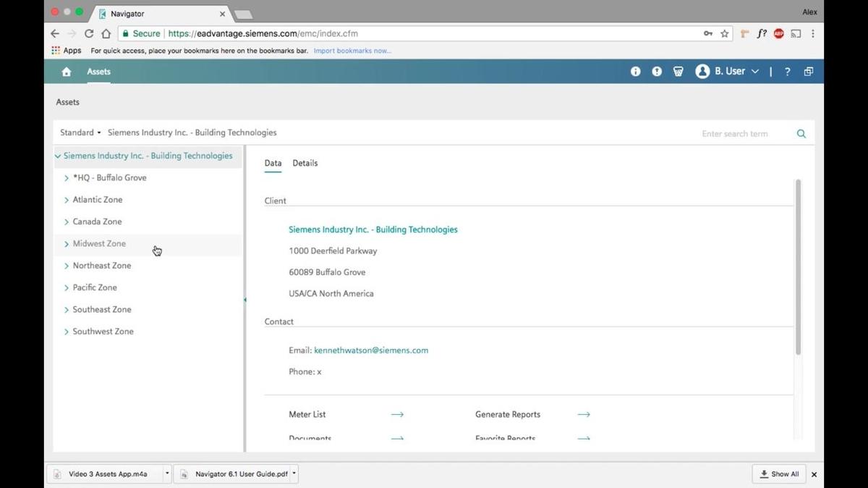Viewport: 868px width, 488px height.
Task: Click the breadcrumb Siemens Industry Inc. - Building Technologies
Action: point(192,132)
